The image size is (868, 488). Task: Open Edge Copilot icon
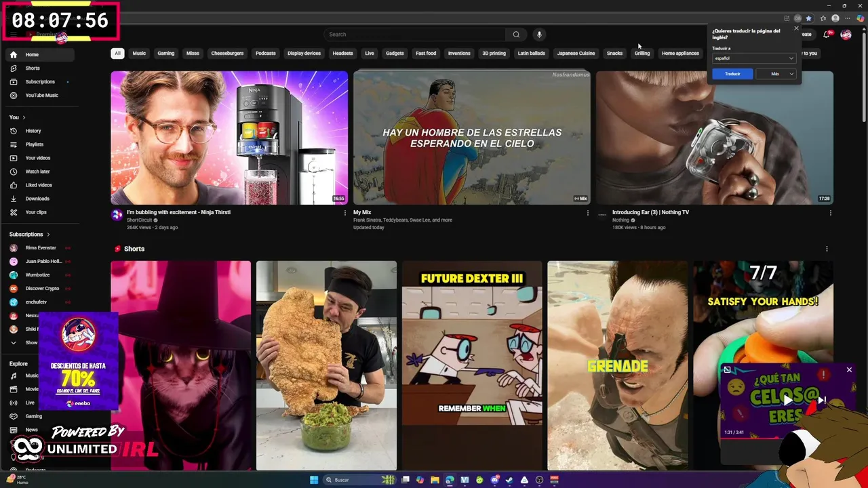pos(860,18)
